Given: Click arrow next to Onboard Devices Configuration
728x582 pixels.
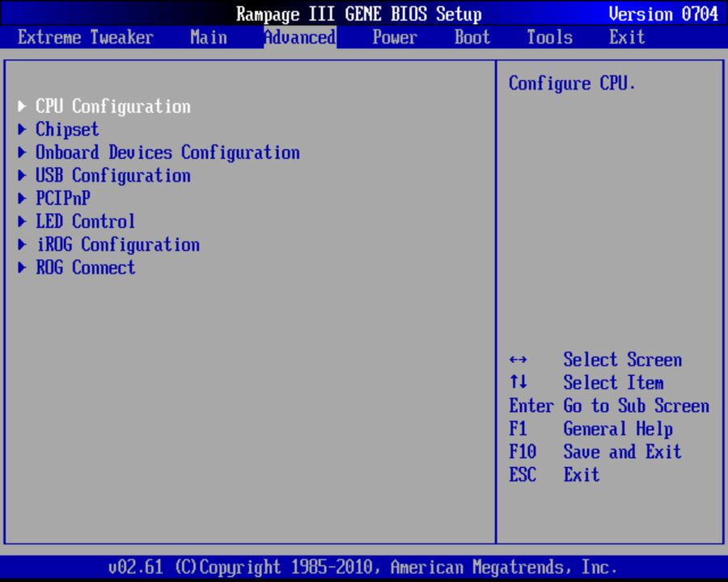Looking at the screenshot, I should click(22, 152).
